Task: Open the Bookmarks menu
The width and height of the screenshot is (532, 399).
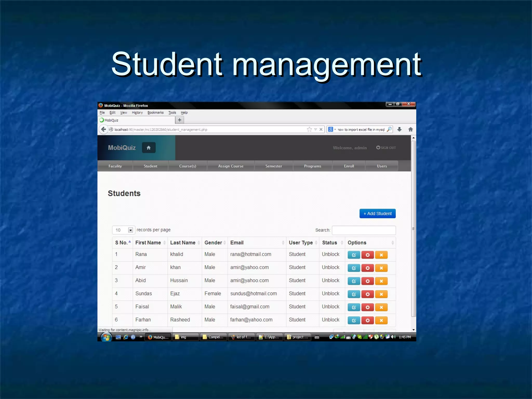Action: pos(155,112)
